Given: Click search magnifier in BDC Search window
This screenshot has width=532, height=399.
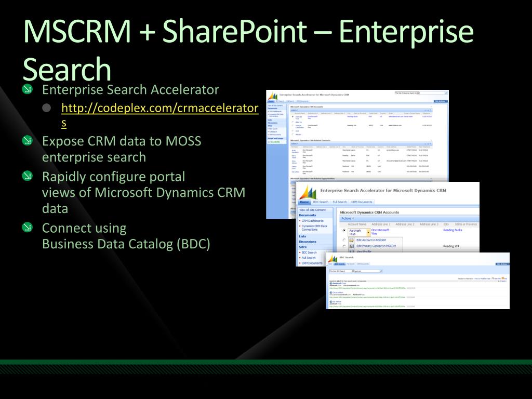Looking at the screenshot, I should [x=381, y=271].
